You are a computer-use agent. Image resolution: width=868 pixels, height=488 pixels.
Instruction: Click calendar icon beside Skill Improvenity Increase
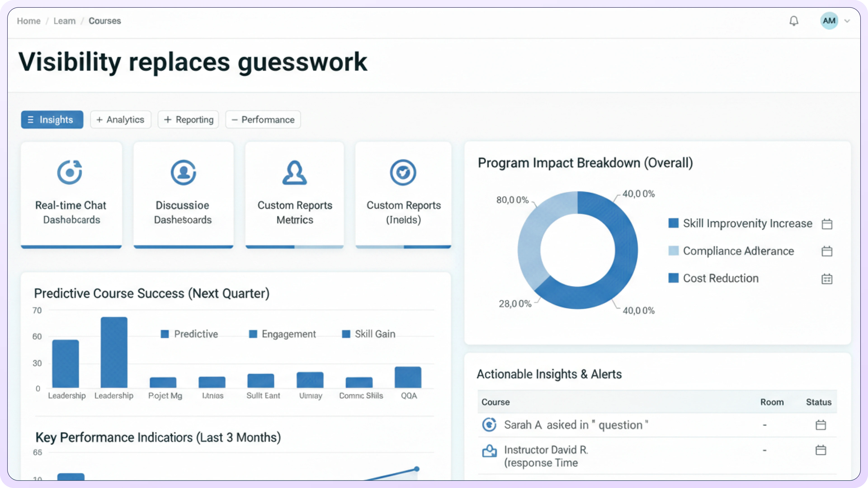coord(827,224)
